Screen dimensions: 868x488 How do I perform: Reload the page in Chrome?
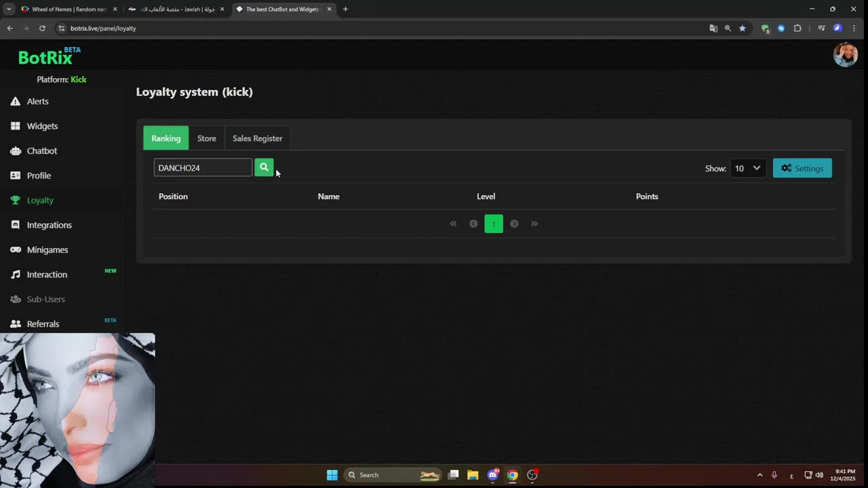(x=42, y=28)
